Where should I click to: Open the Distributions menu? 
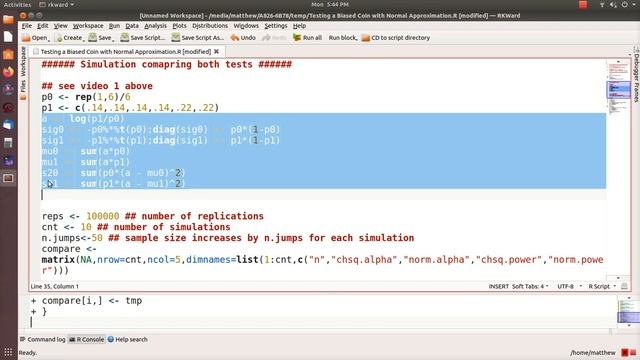210,26
